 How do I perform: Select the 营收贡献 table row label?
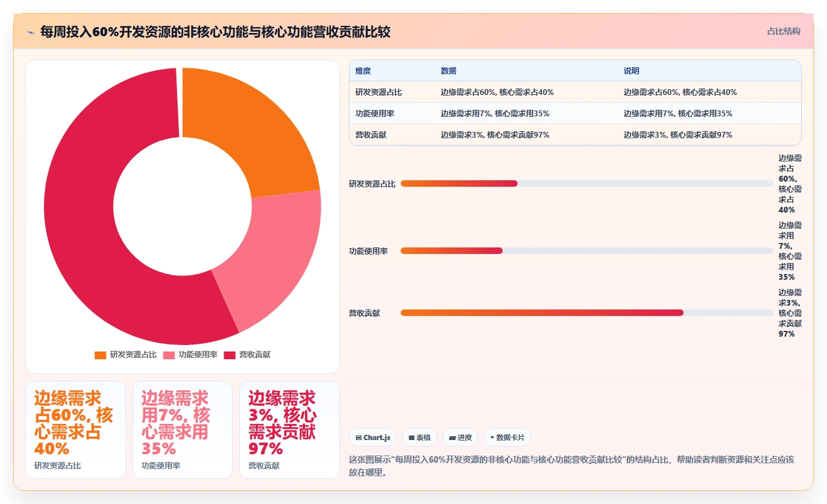(x=371, y=135)
